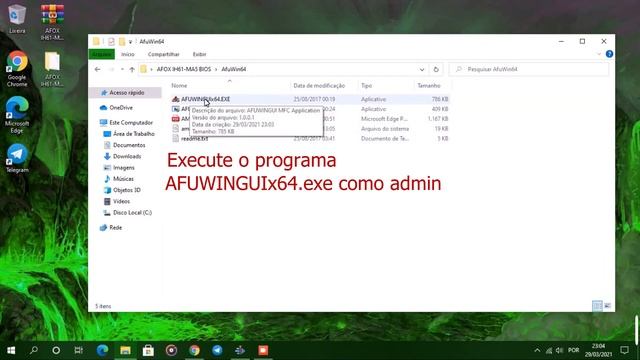Open Cortana from the taskbar

(56, 351)
